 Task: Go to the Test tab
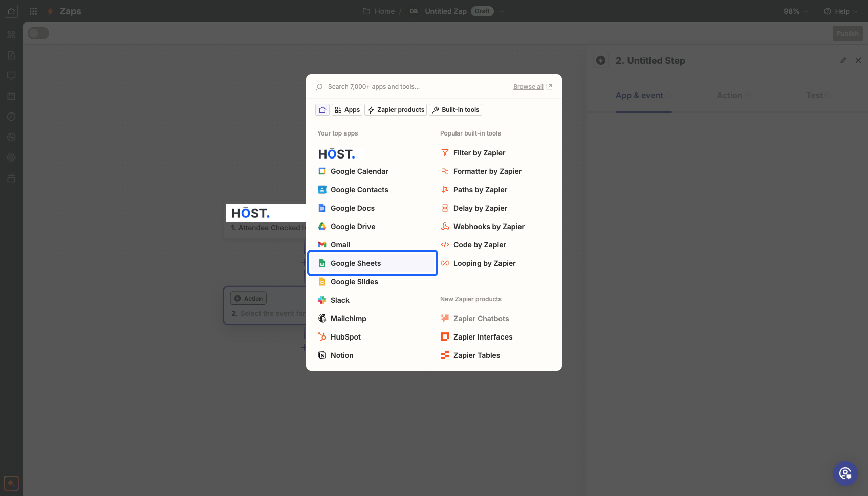coord(818,96)
